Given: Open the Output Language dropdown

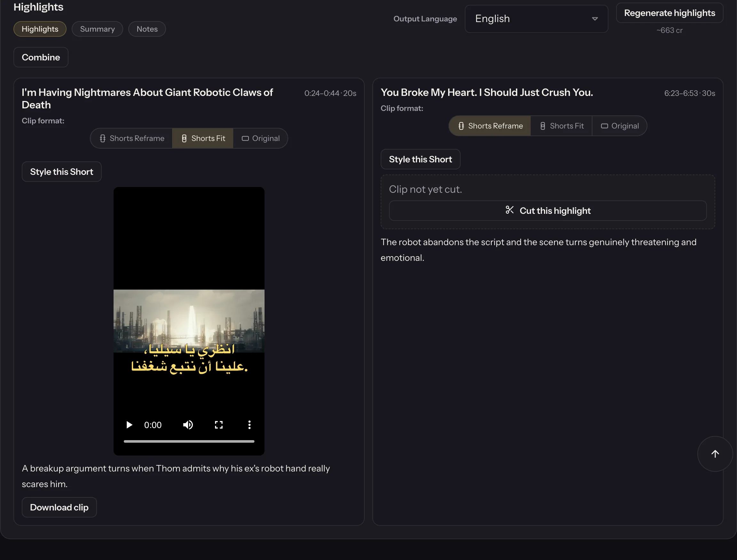Looking at the screenshot, I should pos(536,19).
